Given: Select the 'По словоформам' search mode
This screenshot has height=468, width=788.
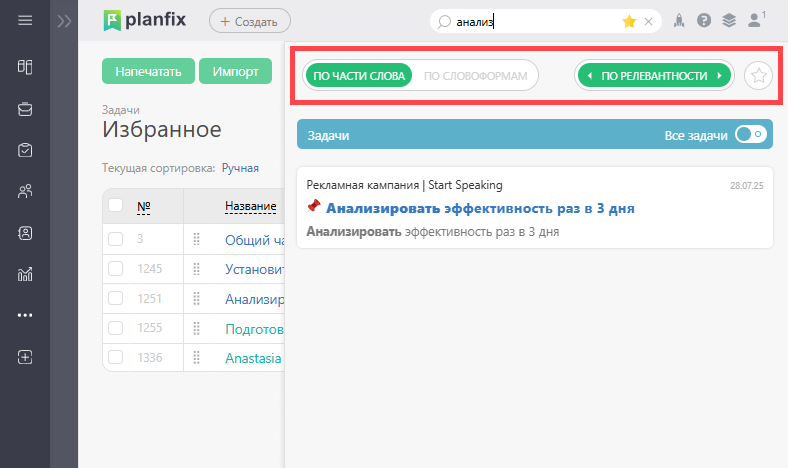Looking at the screenshot, I should (x=475, y=75).
